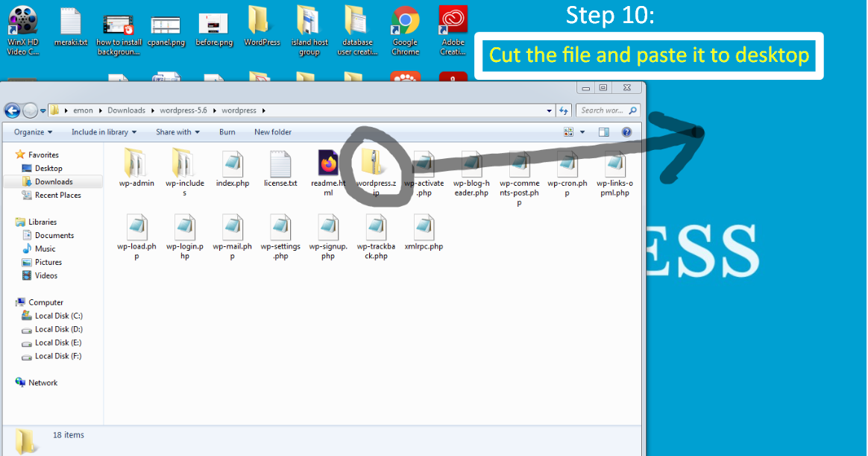Click the Explorer Forward arrow button
The width and height of the screenshot is (868, 456).
30,110
